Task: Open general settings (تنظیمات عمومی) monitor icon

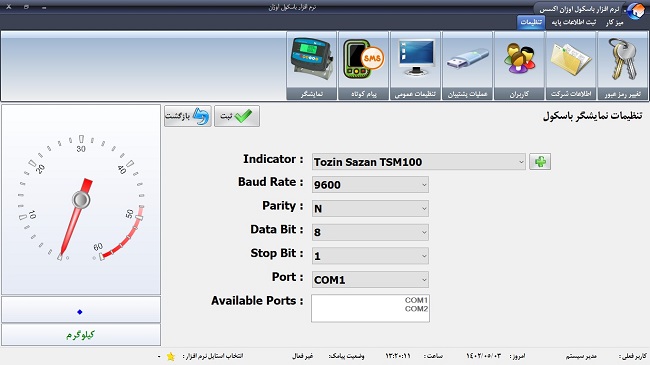Action: click(415, 66)
